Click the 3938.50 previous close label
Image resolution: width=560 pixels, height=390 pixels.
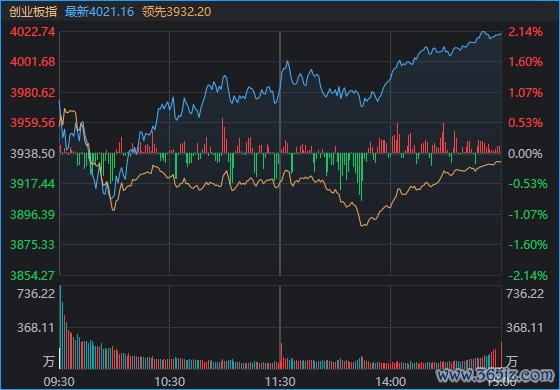(32, 154)
